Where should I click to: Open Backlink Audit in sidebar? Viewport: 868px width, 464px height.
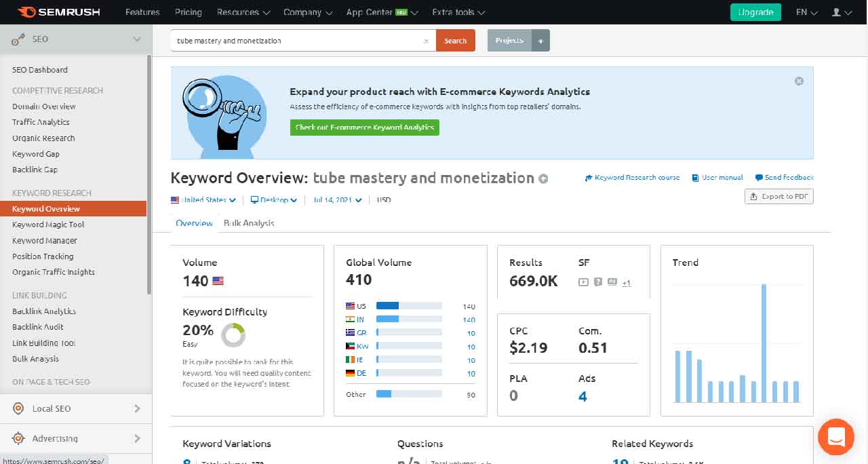coord(37,327)
